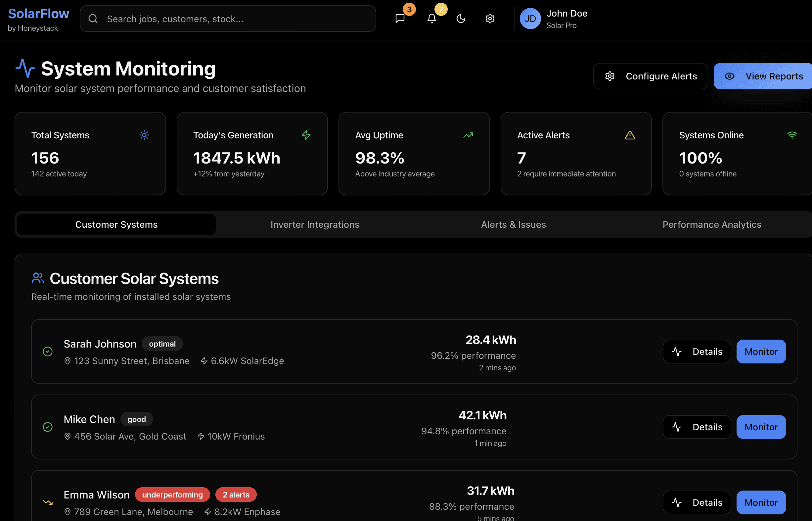Click the Avg Uptime trend arrow icon
The width and height of the screenshot is (812, 521).
(x=468, y=135)
